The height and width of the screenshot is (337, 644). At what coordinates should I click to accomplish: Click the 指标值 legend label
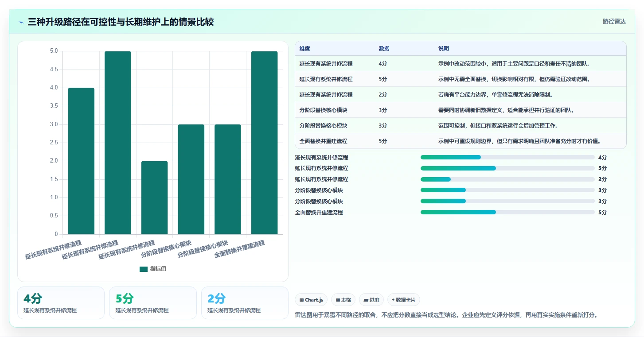[158, 269]
